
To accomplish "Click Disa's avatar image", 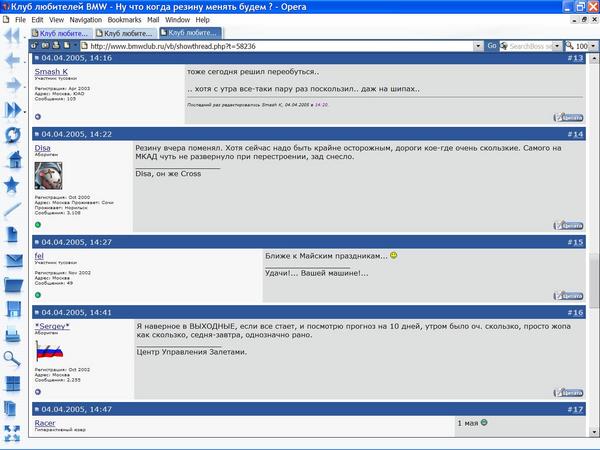I will click(48, 176).
